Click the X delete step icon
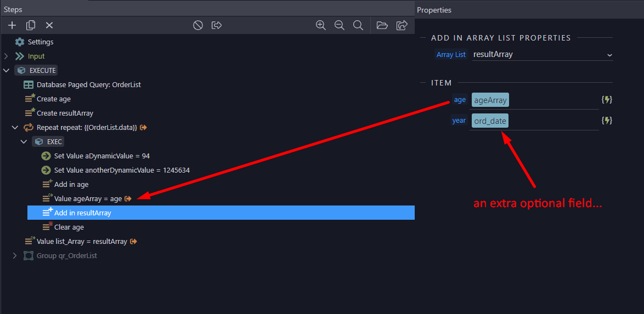 click(49, 25)
